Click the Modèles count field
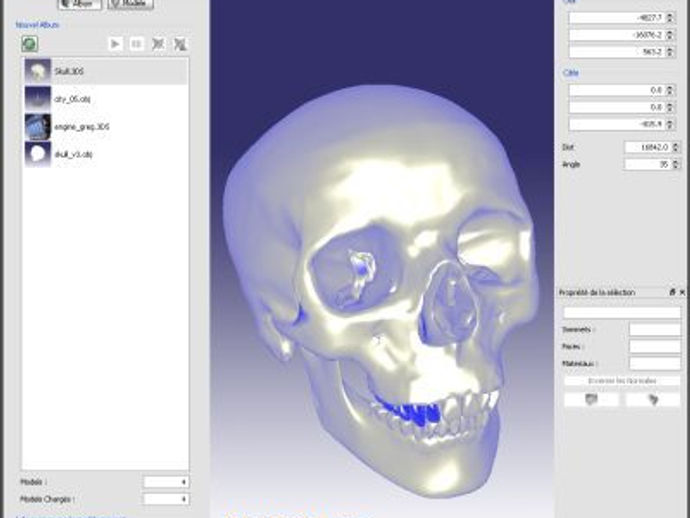 pos(166,482)
